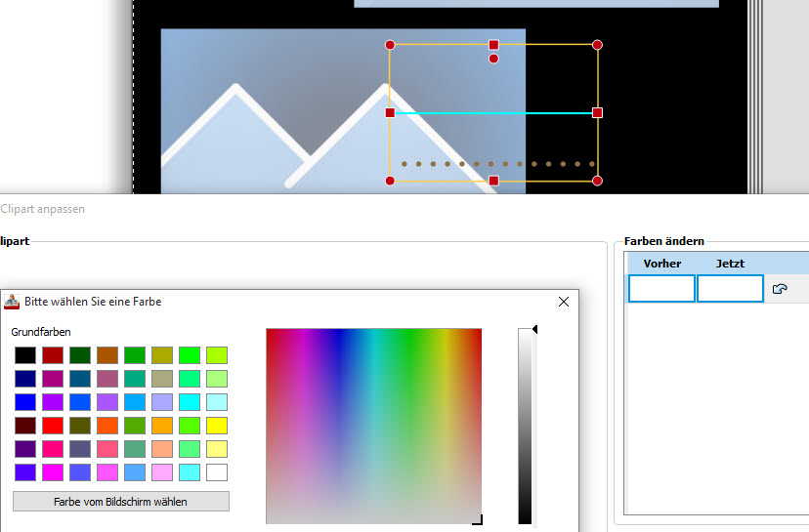
Task: Click the 'Grundfarben' label
Action: click(x=41, y=332)
